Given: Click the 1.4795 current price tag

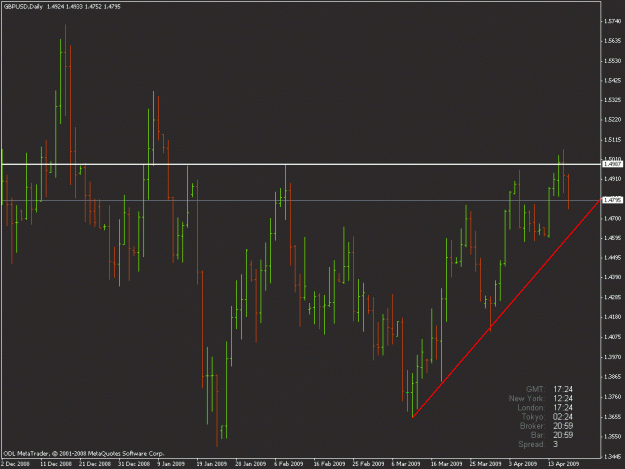Looking at the screenshot, I should pyautogui.click(x=612, y=200).
